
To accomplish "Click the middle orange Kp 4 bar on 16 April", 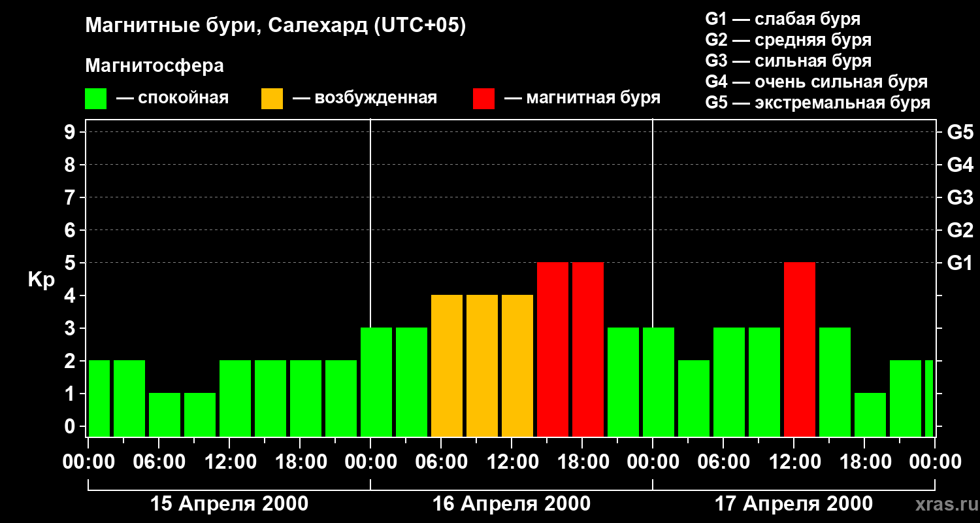I will click(x=482, y=365).
